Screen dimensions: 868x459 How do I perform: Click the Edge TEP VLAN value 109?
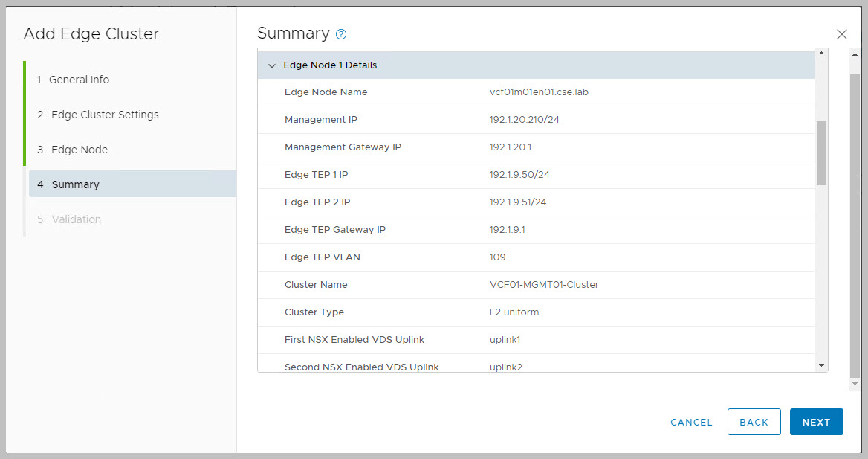497,257
